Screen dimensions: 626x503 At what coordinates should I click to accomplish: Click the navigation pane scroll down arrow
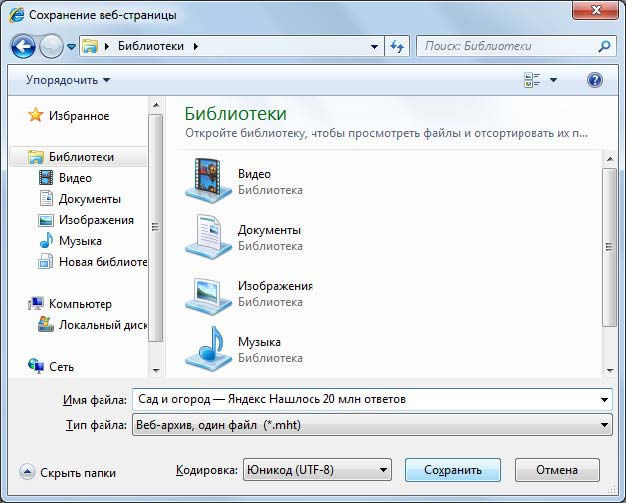click(x=156, y=370)
